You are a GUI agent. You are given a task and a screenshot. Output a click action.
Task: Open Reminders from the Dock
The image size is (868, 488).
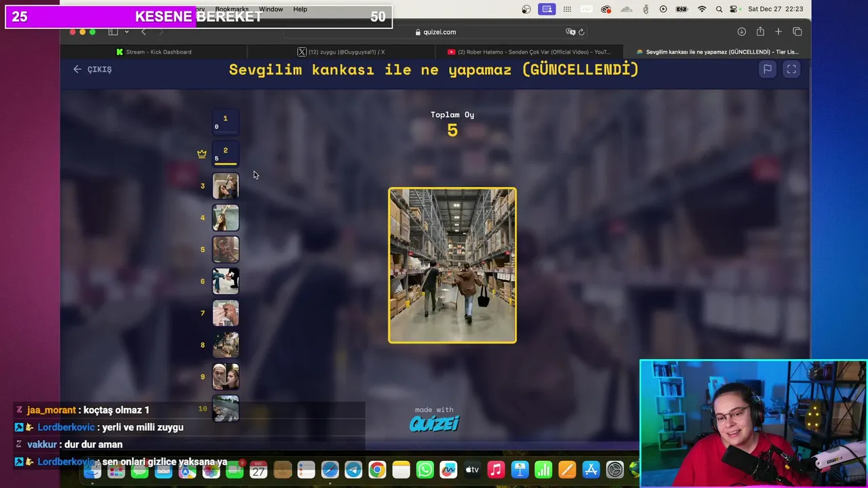click(306, 470)
